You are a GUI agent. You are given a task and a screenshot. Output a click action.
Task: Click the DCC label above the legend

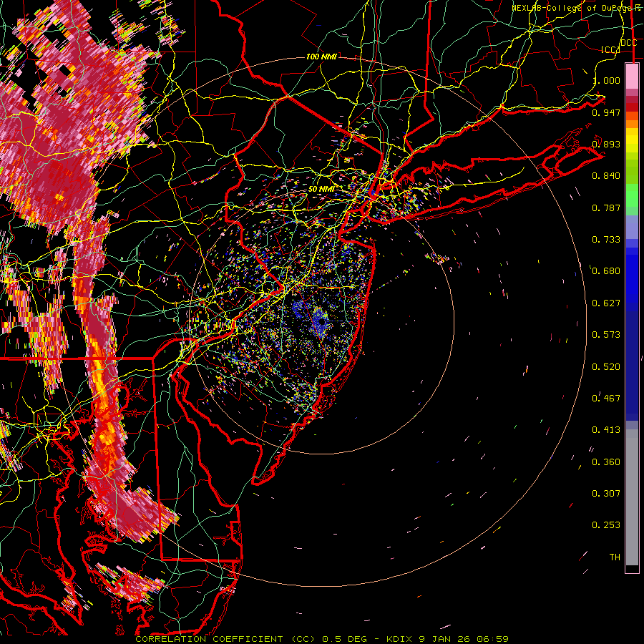629,43
